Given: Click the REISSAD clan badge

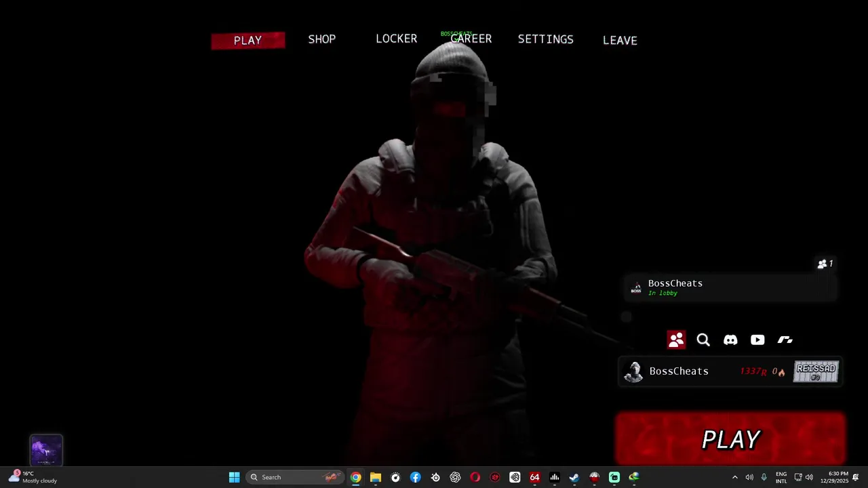Looking at the screenshot, I should point(816,371).
